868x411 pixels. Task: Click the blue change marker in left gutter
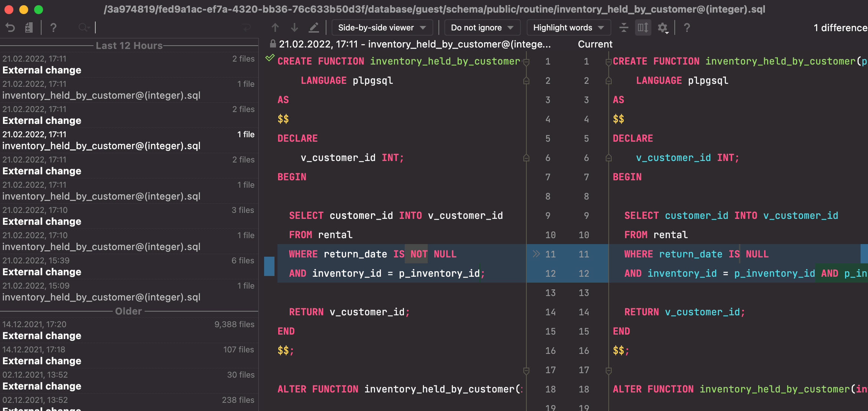point(269,266)
